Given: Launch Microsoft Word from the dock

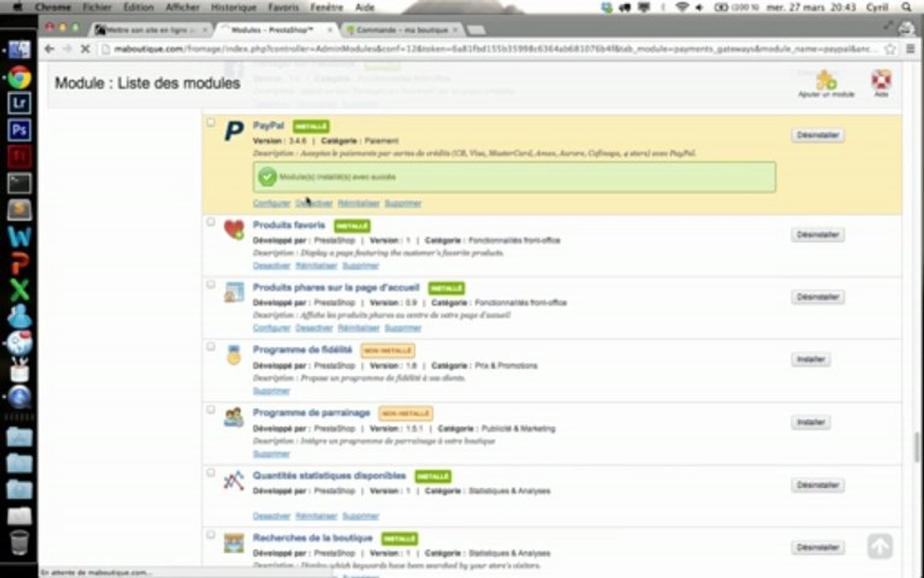Looking at the screenshot, I should pyautogui.click(x=19, y=237).
